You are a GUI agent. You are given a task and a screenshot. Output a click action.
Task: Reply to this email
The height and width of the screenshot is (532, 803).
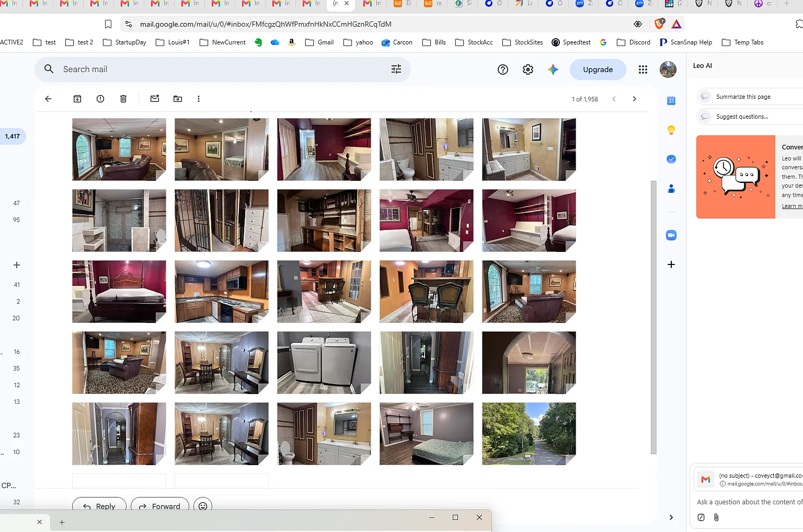tap(99, 506)
